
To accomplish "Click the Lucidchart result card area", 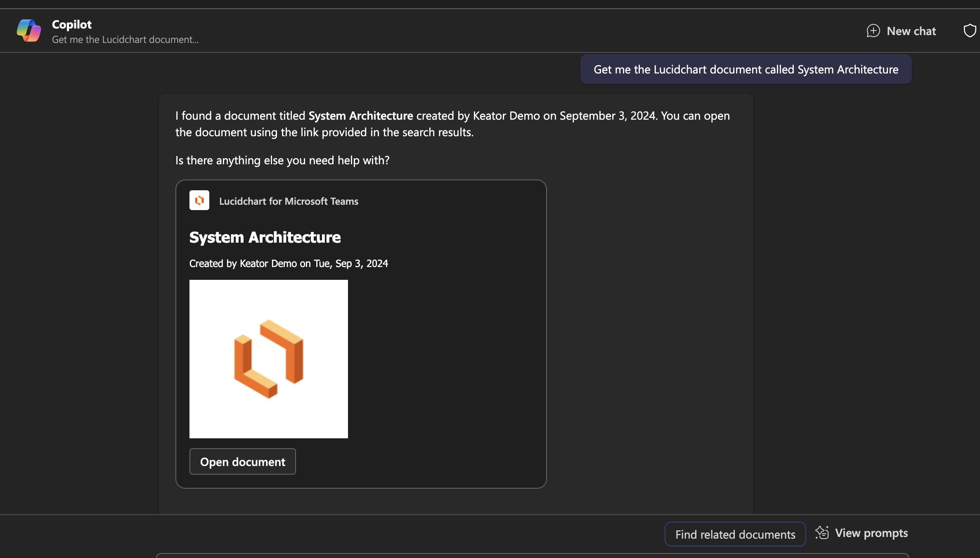I will click(361, 333).
